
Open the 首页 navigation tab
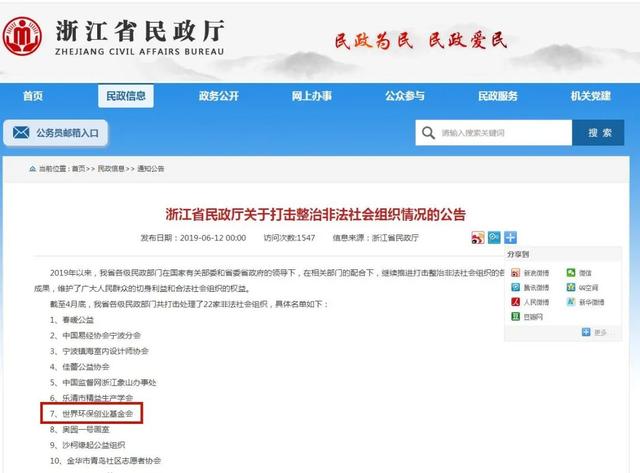33,96
